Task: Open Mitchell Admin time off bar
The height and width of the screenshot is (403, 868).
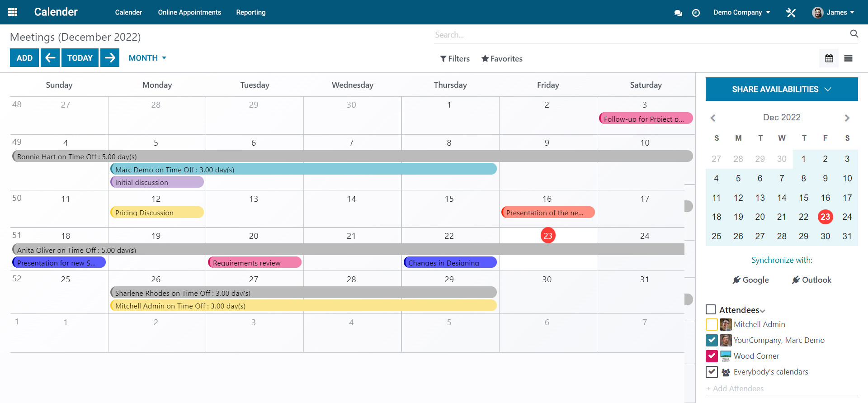Action: tap(303, 305)
